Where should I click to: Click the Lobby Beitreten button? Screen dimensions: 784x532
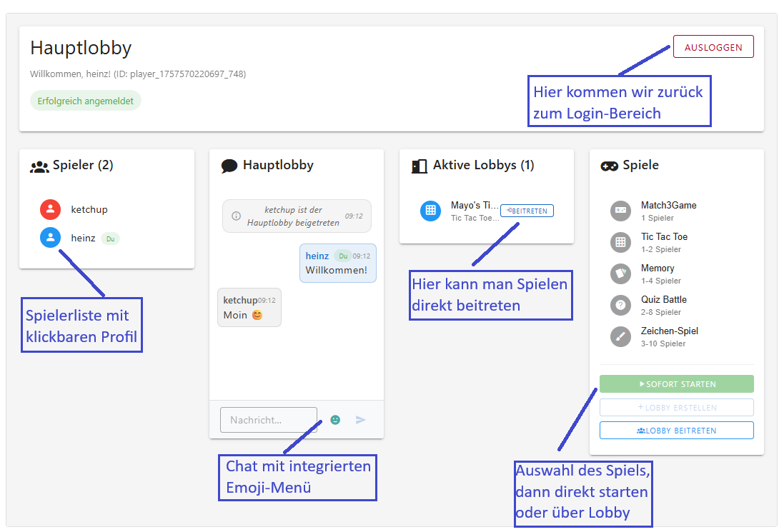(677, 431)
